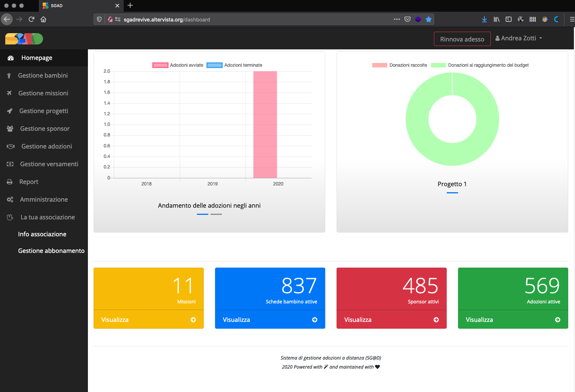The width and height of the screenshot is (575, 392).
Task: Click the browser home icon
Action: [x=43, y=19]
